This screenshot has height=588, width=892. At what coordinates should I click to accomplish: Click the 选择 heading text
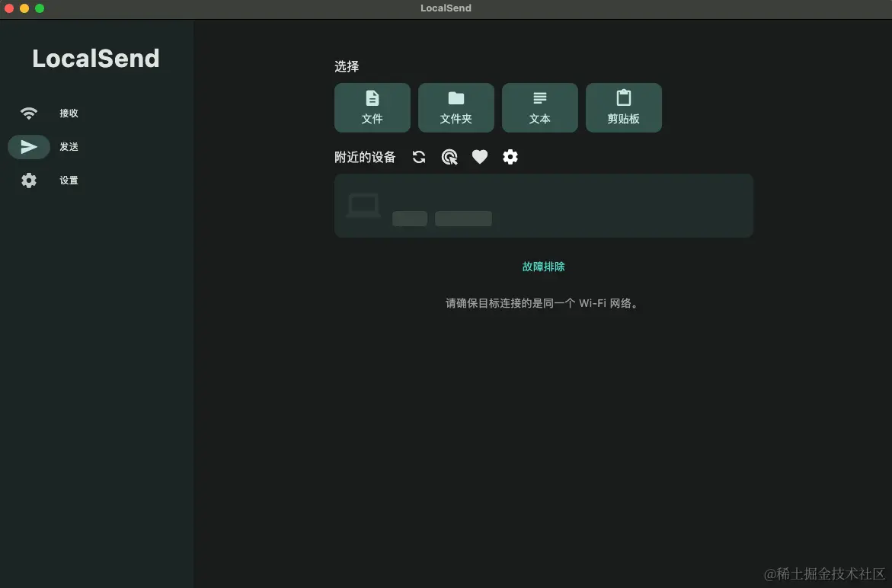[347, 66]
